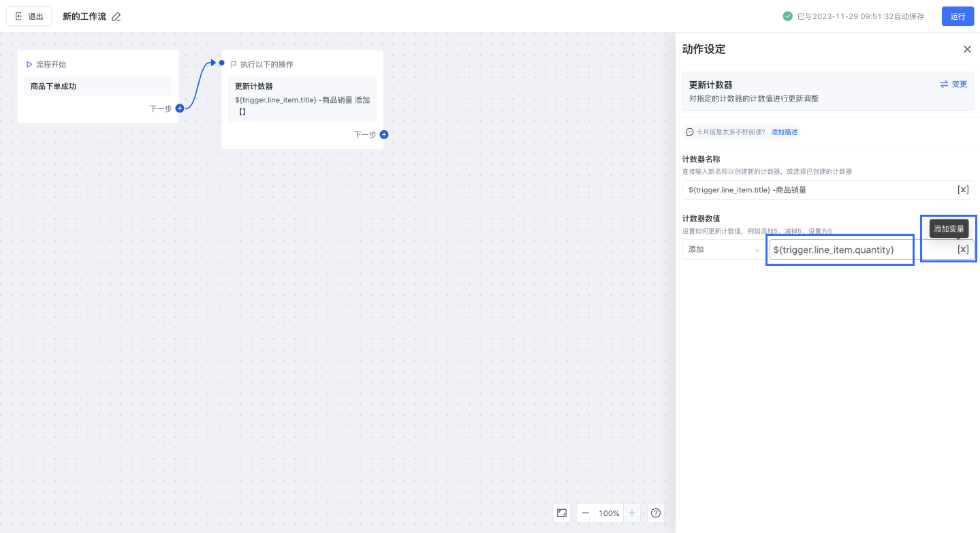
Task: Insert variable via icon in 计数器名称 field
Action: tap(963, 190)
